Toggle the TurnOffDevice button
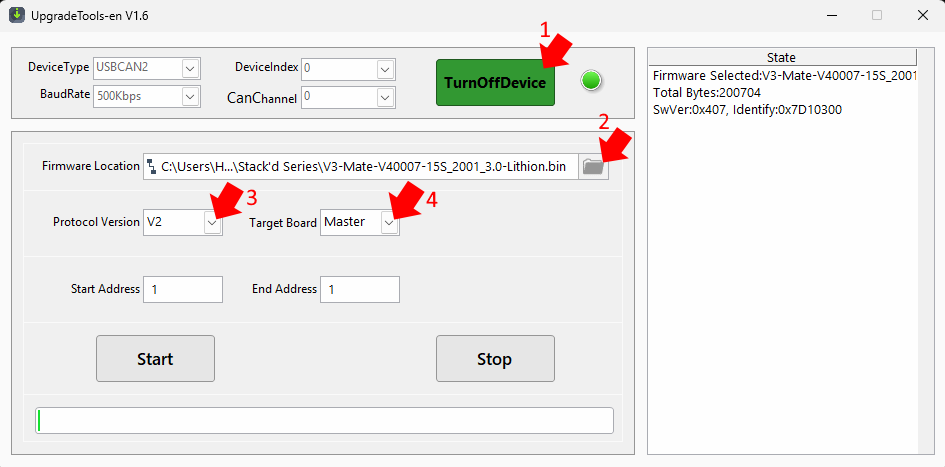945x467 pixels. pos(495,83)
